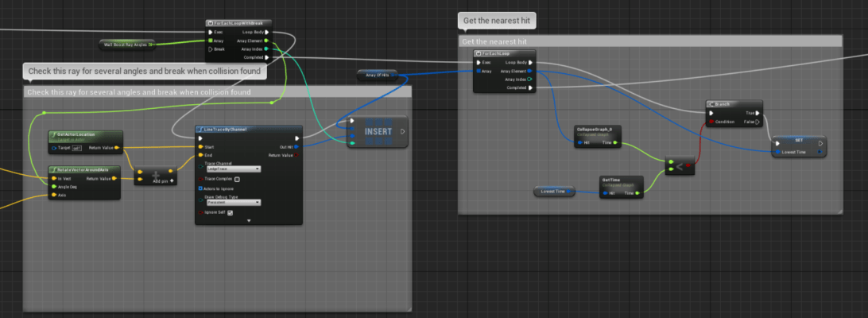
Task: Click the Actors to Ignore array pin
Action: click(200, 188)
